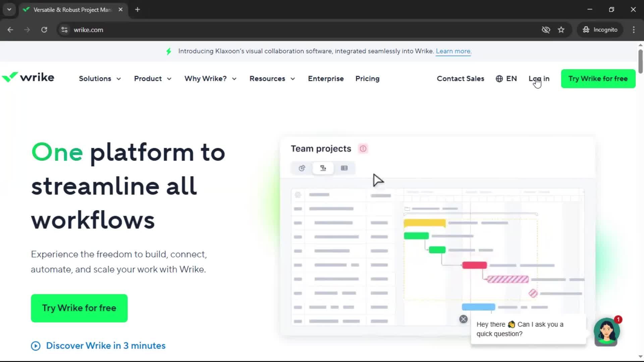
Task: Open Chrome three-dot menu
Action: tap(634, 30)
